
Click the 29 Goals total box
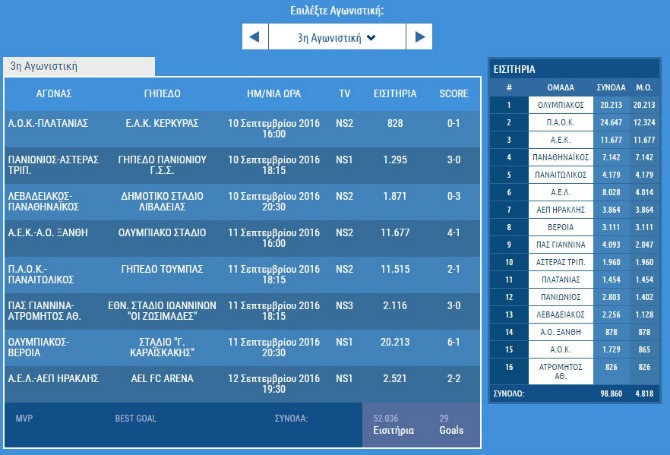(x=451, y=424)
